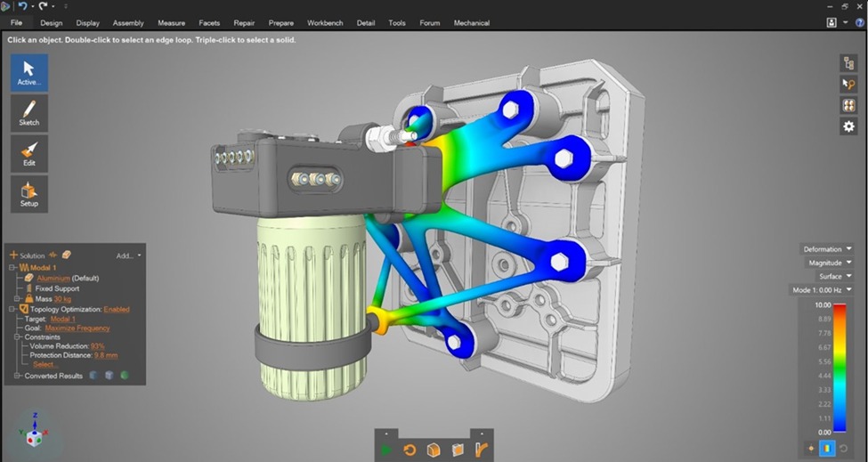The image size is (868, 462).
Task: Select the Active selection arrow tool
Action: tap(28, 72)
